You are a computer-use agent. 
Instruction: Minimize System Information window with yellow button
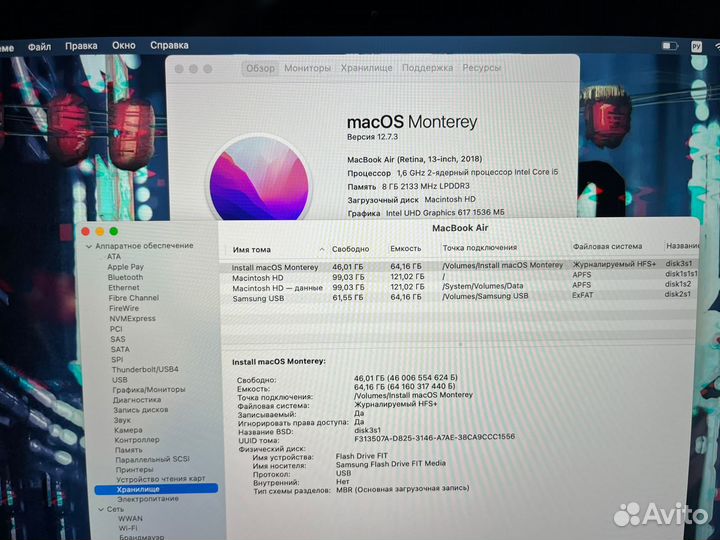pyautogui.click(x=100, y=231)
